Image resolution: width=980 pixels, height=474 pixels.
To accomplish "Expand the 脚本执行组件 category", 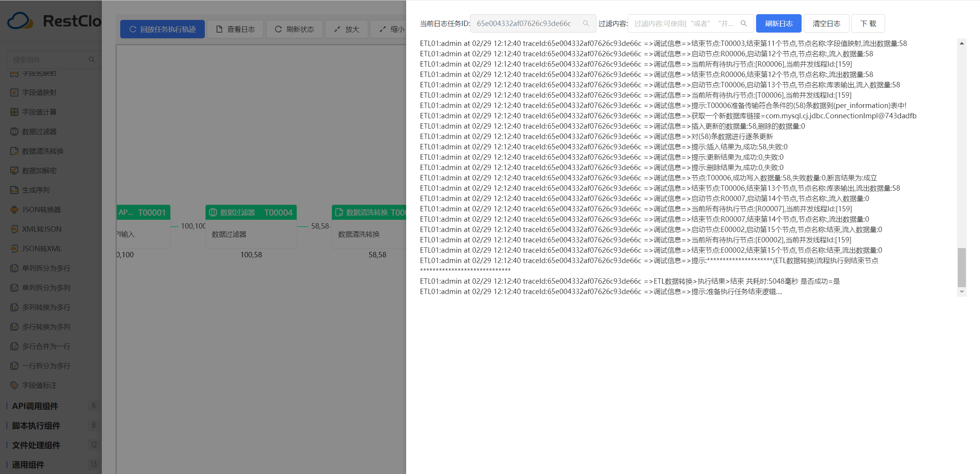I will 36,425.
